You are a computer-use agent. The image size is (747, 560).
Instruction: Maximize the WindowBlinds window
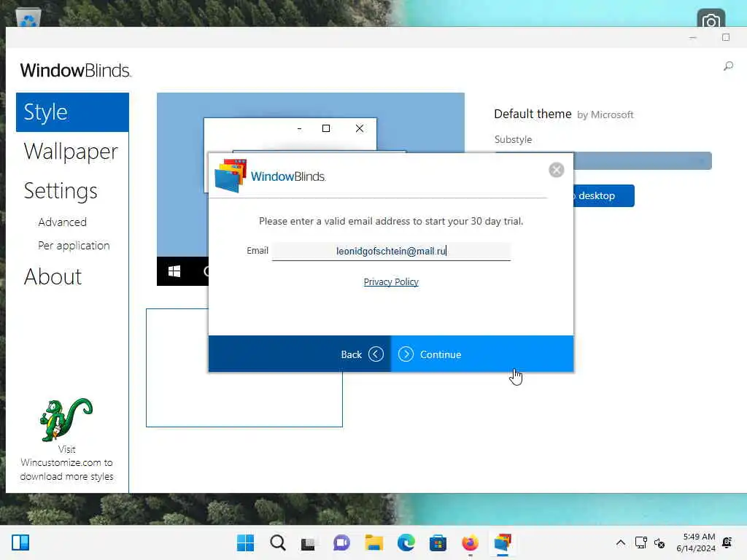[726, 38]
